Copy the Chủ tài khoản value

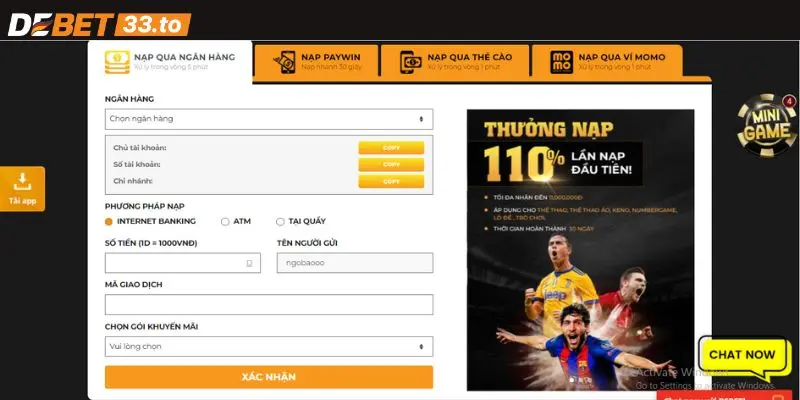coord(391,147)
